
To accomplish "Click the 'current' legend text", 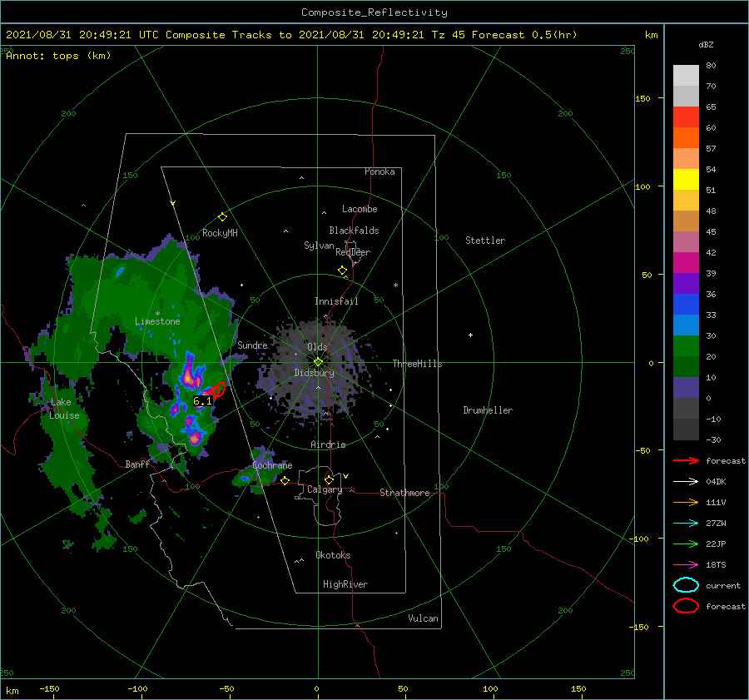I will (723, 585).
